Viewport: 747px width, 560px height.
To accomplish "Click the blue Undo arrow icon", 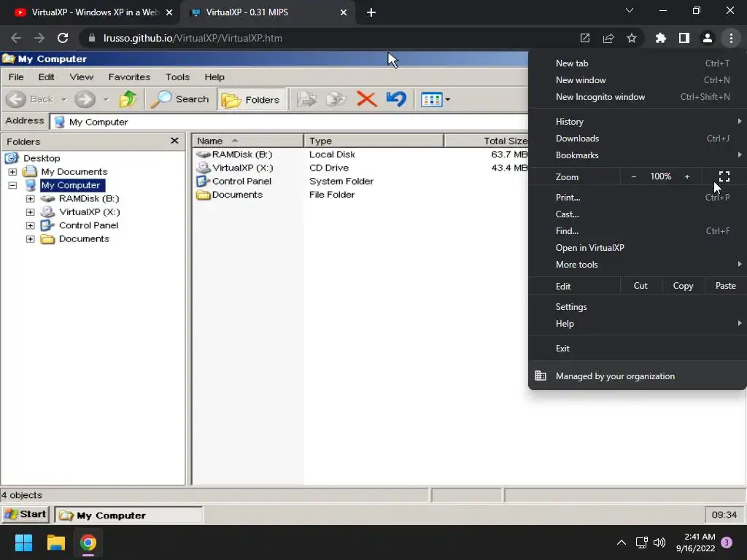I will click(x=396, y=99).
